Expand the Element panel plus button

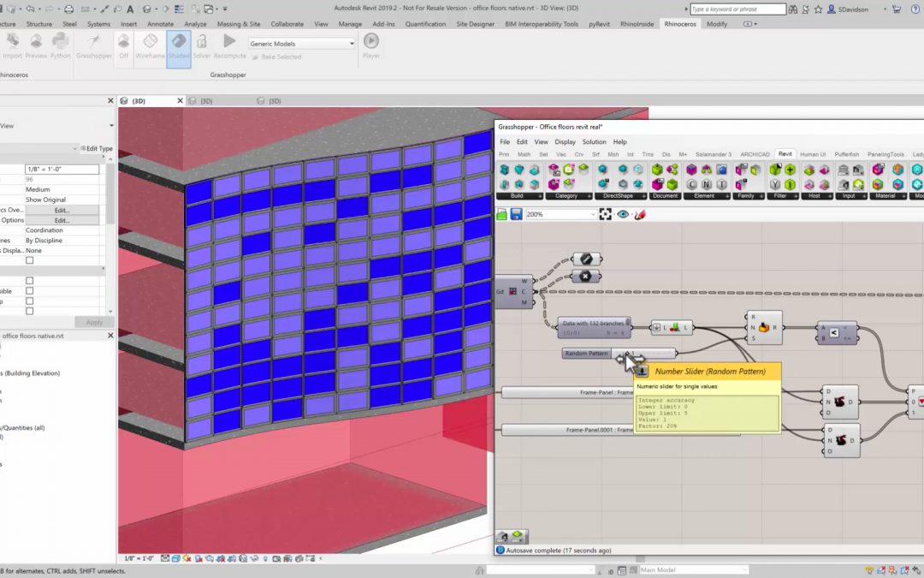[x=727, y=196]
